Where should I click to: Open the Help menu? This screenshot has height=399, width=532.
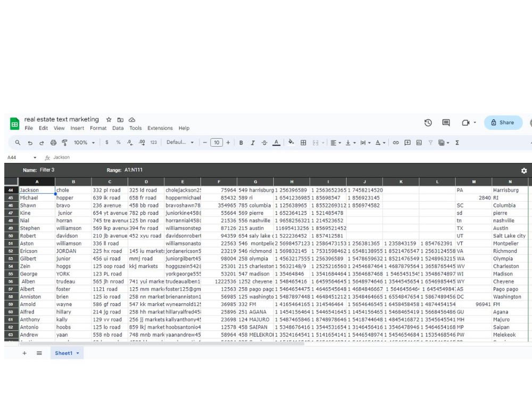click(x=184, y=128)
